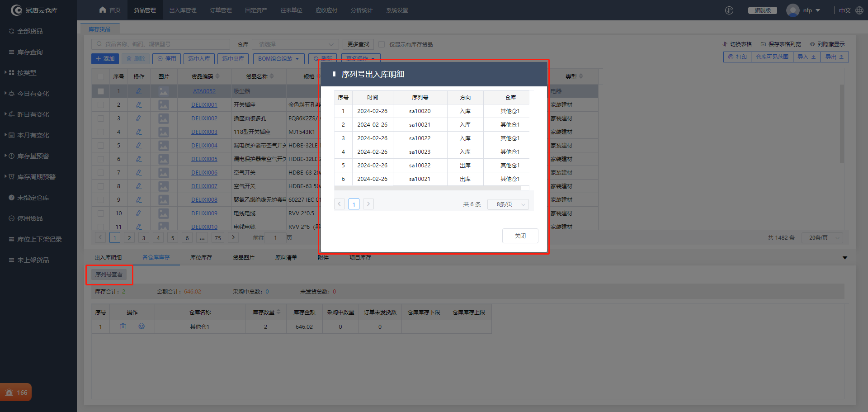Click the globe language icon
Image resolution: width=868 pixels, height=412 pixels.
[859, 10]
